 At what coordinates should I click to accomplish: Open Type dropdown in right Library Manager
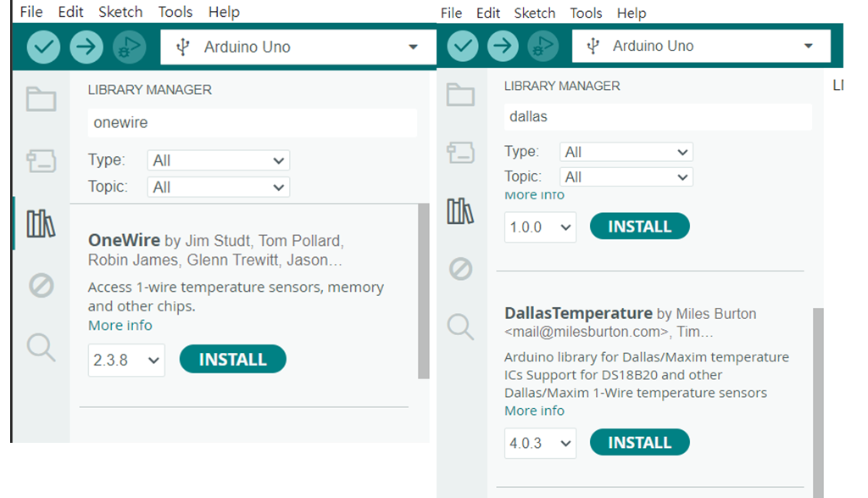[626, 152]
